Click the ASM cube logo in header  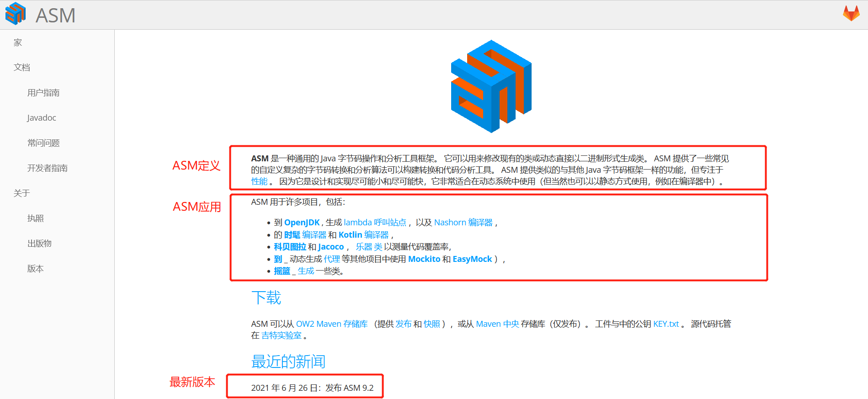[x=16, y=14]
